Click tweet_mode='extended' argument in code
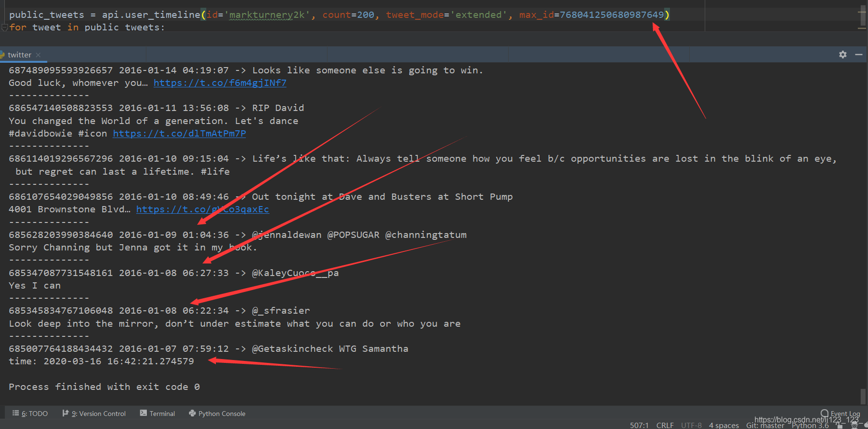 click(x=447, y=15)
